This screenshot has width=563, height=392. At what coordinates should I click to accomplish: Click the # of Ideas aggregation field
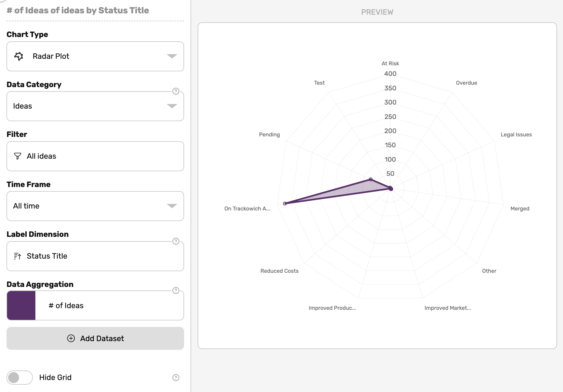(x=109, y=305)
